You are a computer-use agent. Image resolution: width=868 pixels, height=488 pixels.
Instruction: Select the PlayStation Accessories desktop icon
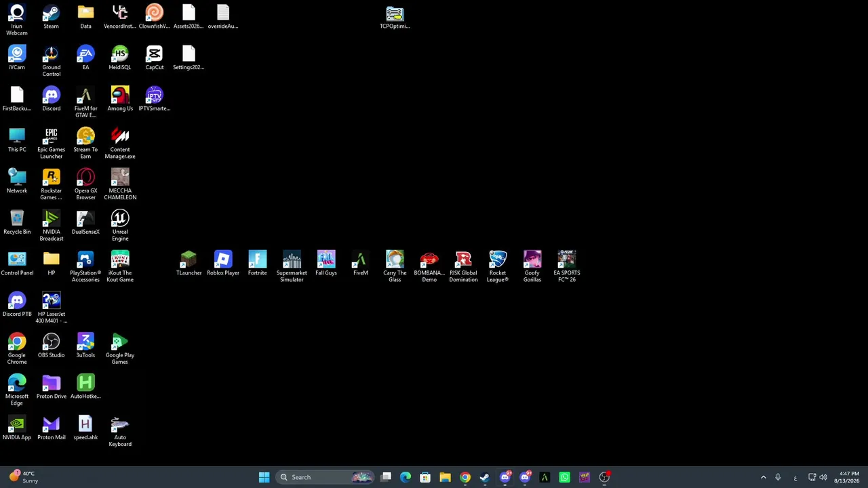pos(85,268)
